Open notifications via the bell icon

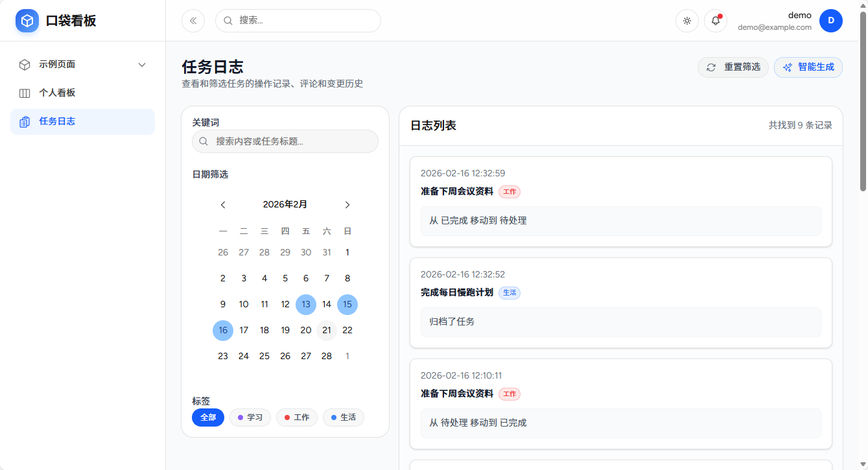pyautogui.click(x=714, y=20)
